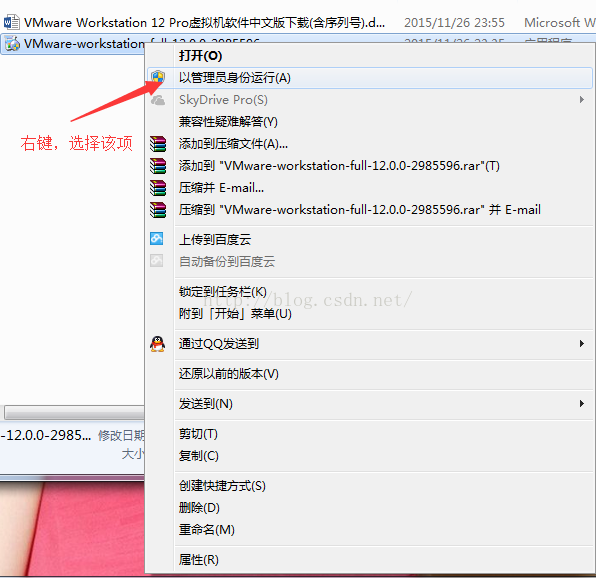The width and height of the screenshot is (596, 578).
Task: Open 发送到(N) entry
Action: [369, 404]
